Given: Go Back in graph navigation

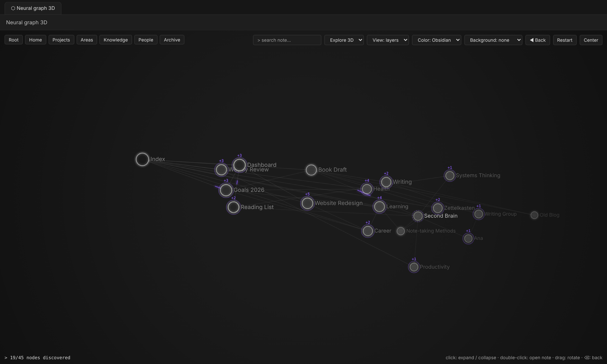Looking at the screenshot, I should (x=538, y=40).
